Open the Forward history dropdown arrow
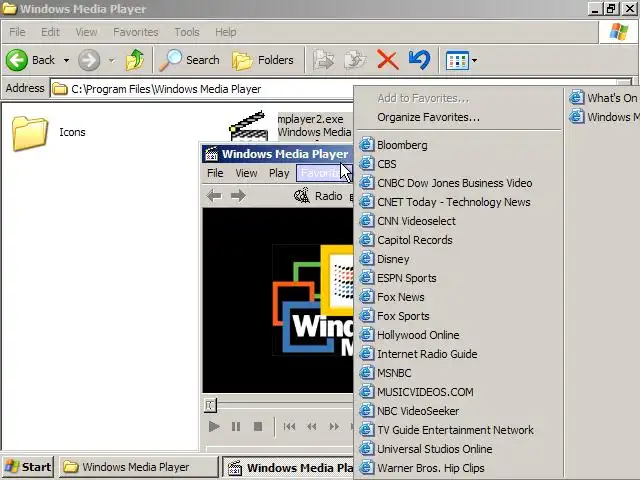This screenshot has height=480, width=640. tap(111, 60)
